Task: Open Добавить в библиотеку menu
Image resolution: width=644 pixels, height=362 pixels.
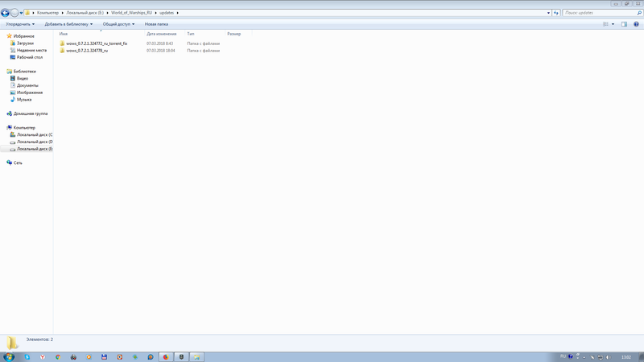Action: pos(68,24)
